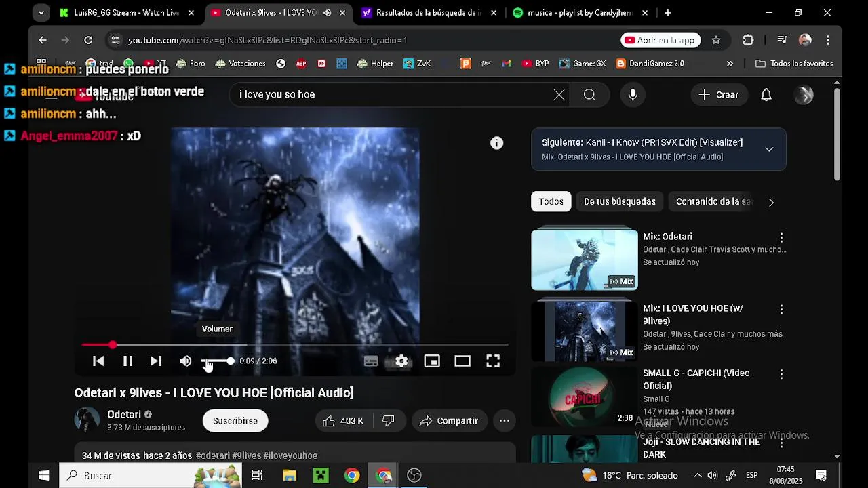Screen dimensions: 868x488
Task: Open the Odetari channel name link
Action: (124, 414)
